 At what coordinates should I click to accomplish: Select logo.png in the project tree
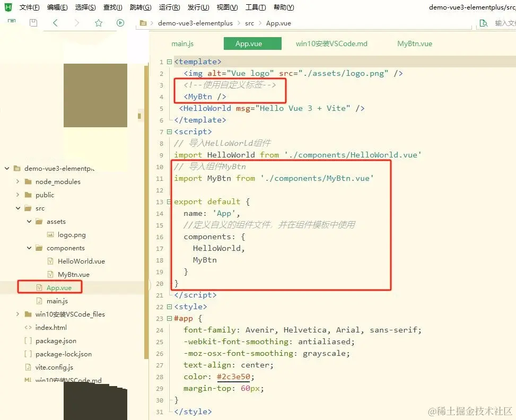pos(72,235)
